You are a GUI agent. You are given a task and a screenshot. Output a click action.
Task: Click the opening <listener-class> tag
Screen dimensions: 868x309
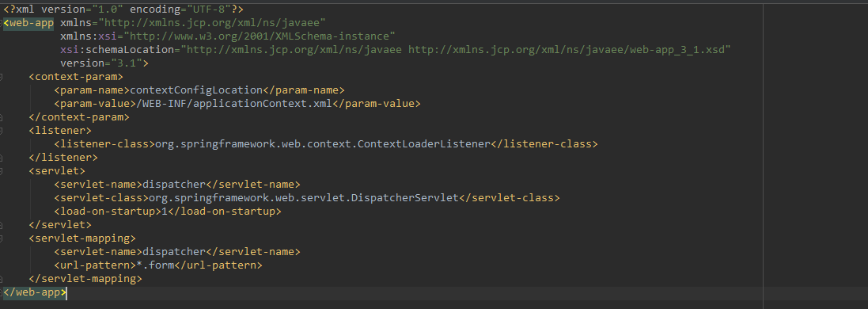pos(104,143)
